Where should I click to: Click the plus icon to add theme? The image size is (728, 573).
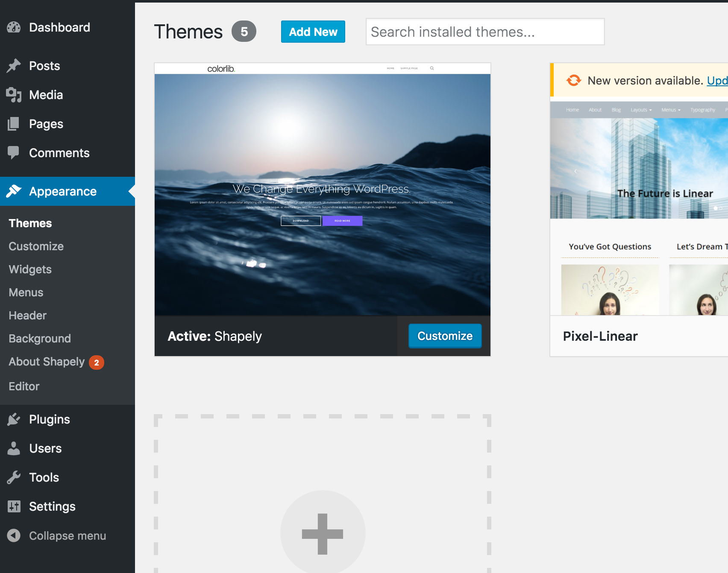tap(323, 534)
